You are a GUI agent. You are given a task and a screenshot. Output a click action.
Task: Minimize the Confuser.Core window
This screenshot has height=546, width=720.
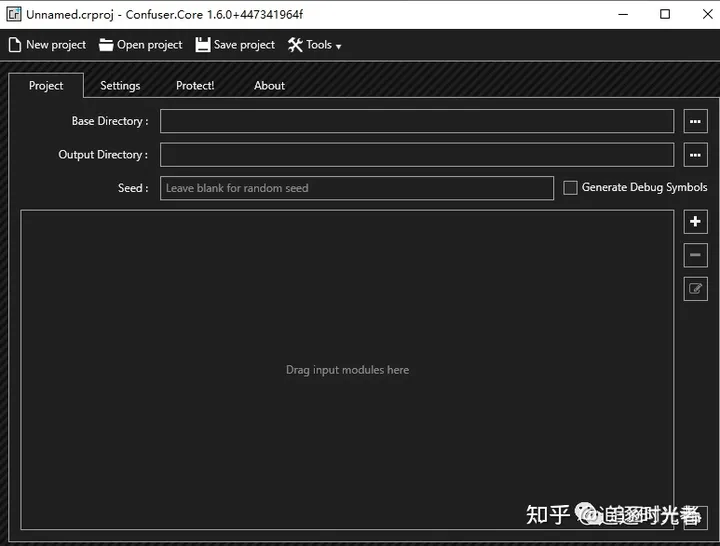coord(623,14)
